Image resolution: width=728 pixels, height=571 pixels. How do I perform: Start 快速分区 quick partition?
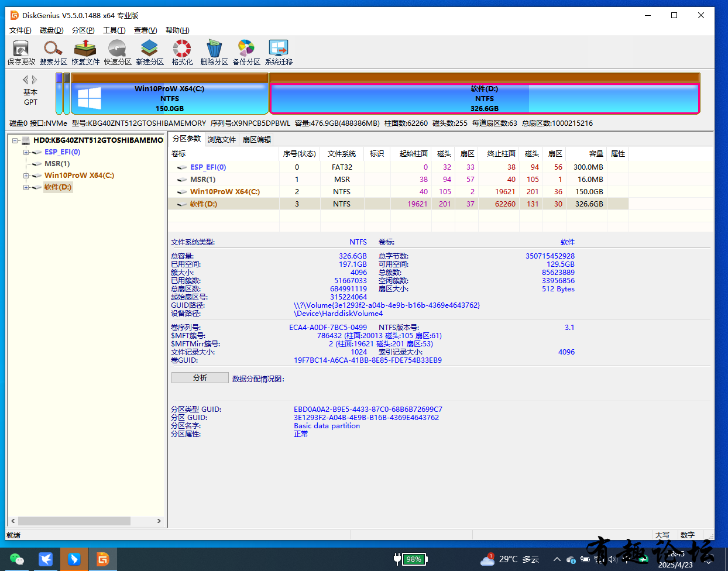tap(118, 52)
